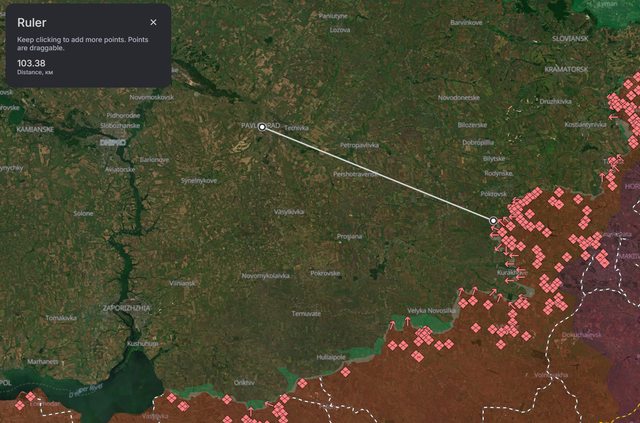The image size is (640, 423).
Task: Open the red marker east of Orikhiv
Action: [x=302, y=383]
